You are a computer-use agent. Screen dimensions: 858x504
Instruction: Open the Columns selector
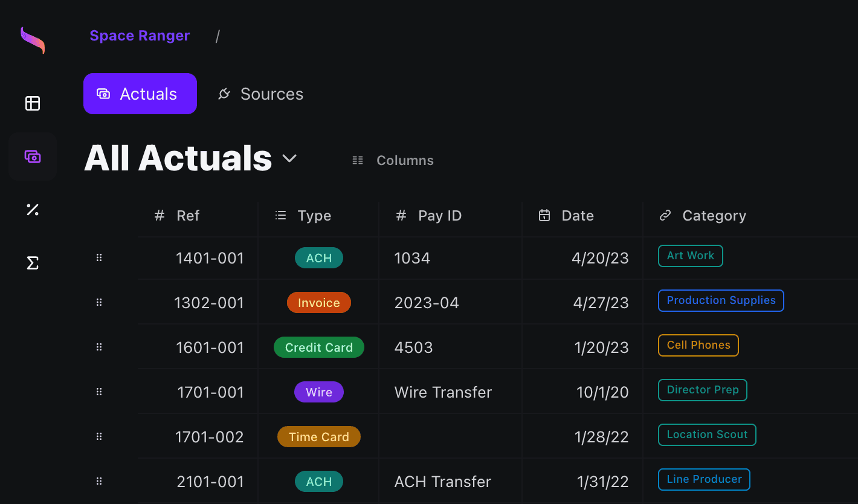393,161
